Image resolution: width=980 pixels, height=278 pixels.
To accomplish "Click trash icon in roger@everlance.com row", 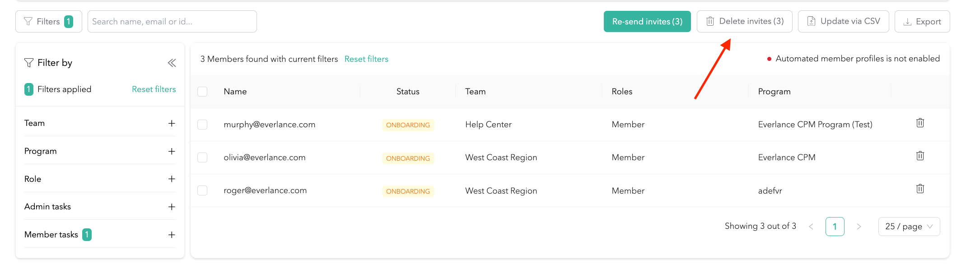I will click(x=920, y=189).
